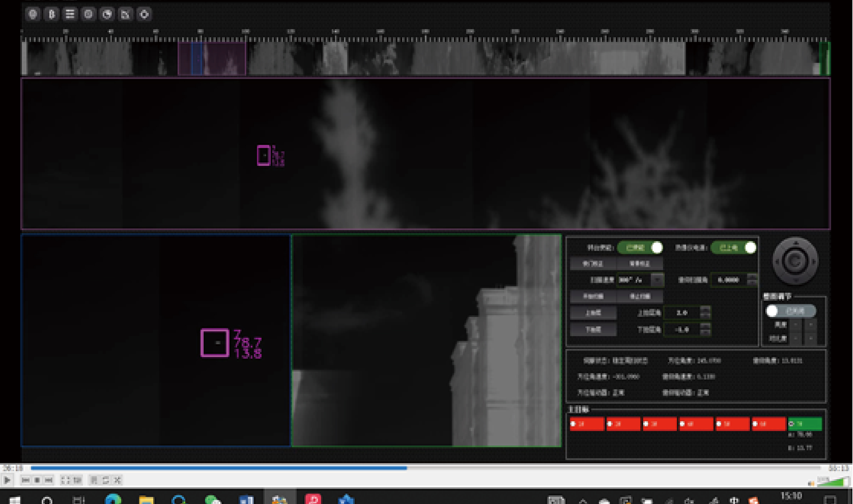This screenshot has height=504, width=853.
Task: Click the stop playback button
Action: (37, 480)
